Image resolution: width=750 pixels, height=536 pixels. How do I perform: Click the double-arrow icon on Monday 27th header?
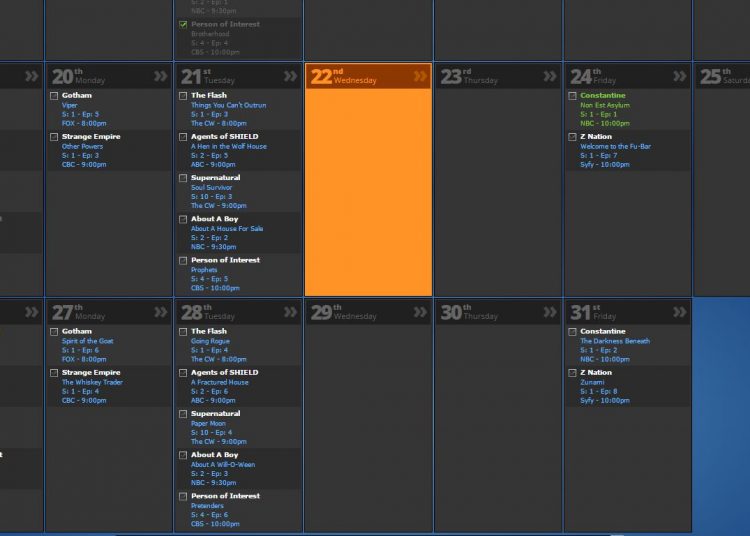pos(161,312)
